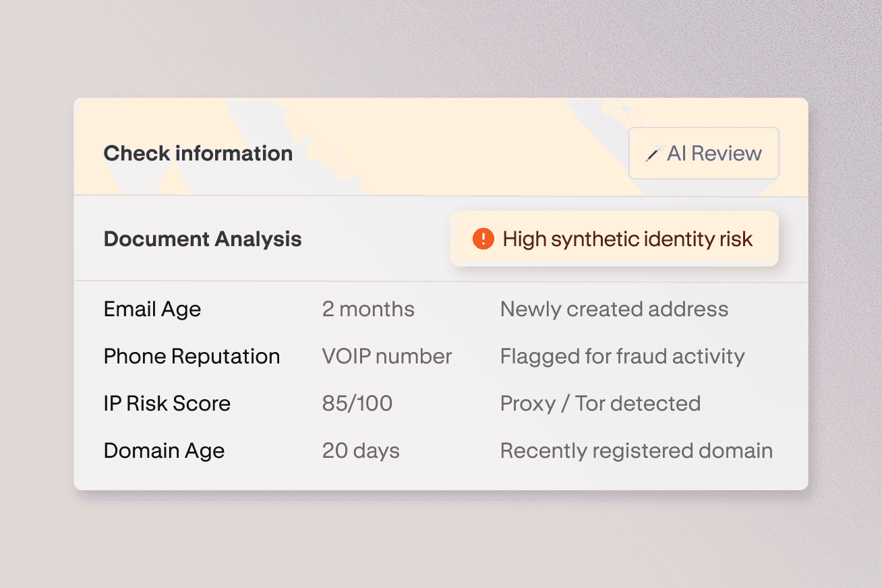The width and height of the screenshot is (882, 588).
Task: Select the Document Analysis section header
Action: point(202,239)
